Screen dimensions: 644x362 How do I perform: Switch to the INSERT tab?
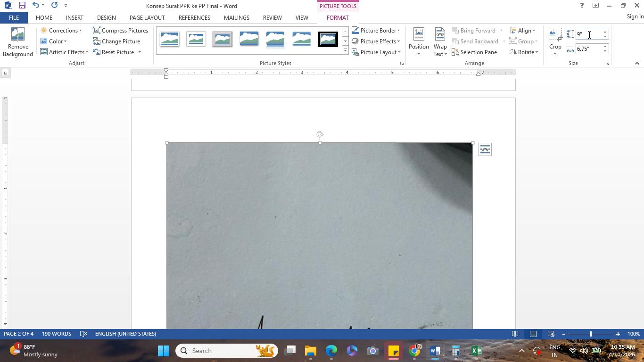(74, 18)
